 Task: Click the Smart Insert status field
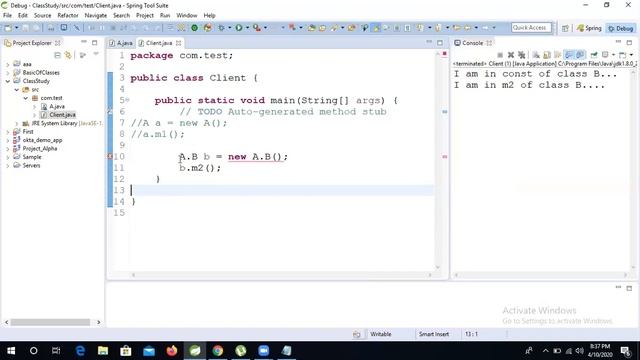coord(433,334)
